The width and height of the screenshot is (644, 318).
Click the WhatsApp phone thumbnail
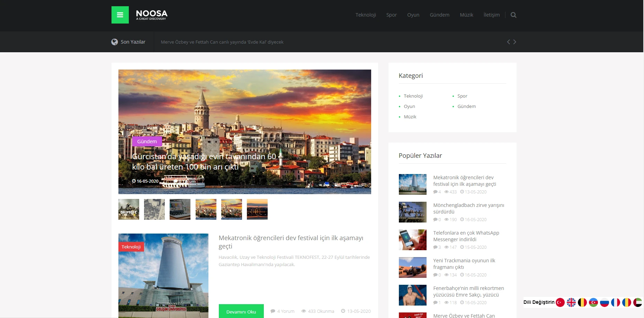[x=413, y=240]
